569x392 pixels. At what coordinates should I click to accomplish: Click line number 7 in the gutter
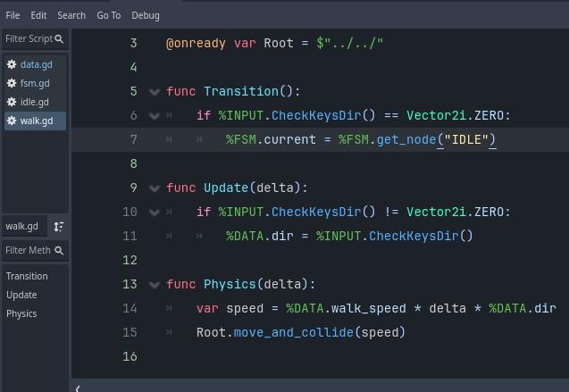click(134, 139)
